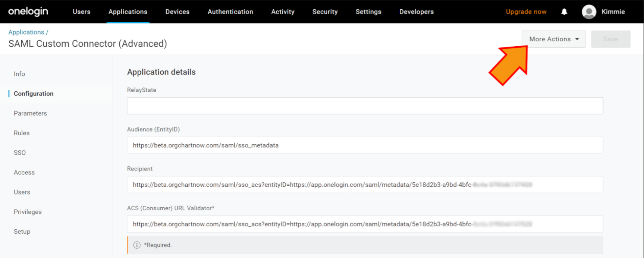
Task: Open the Settings menu
Action: tap(368, 12)
